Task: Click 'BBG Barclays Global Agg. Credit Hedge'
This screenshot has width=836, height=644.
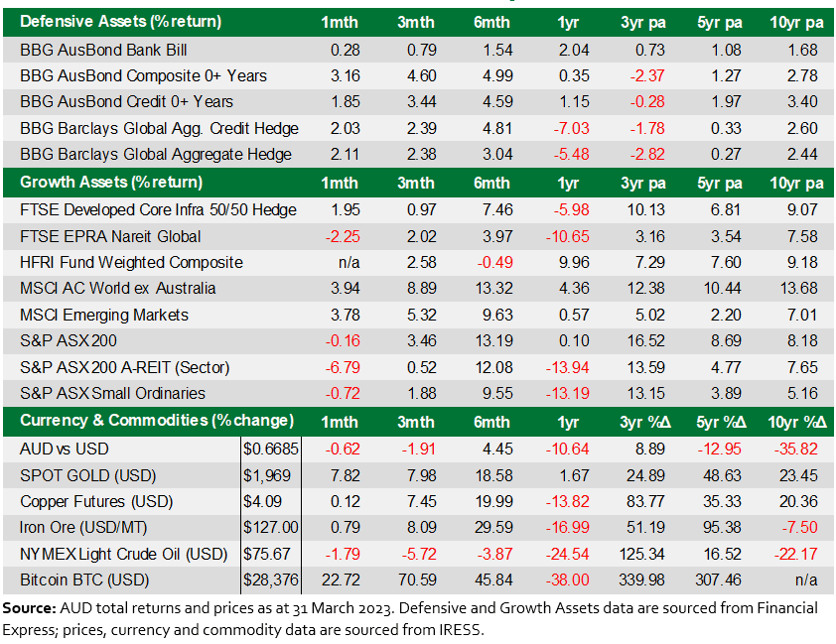Action: (160, 128)
